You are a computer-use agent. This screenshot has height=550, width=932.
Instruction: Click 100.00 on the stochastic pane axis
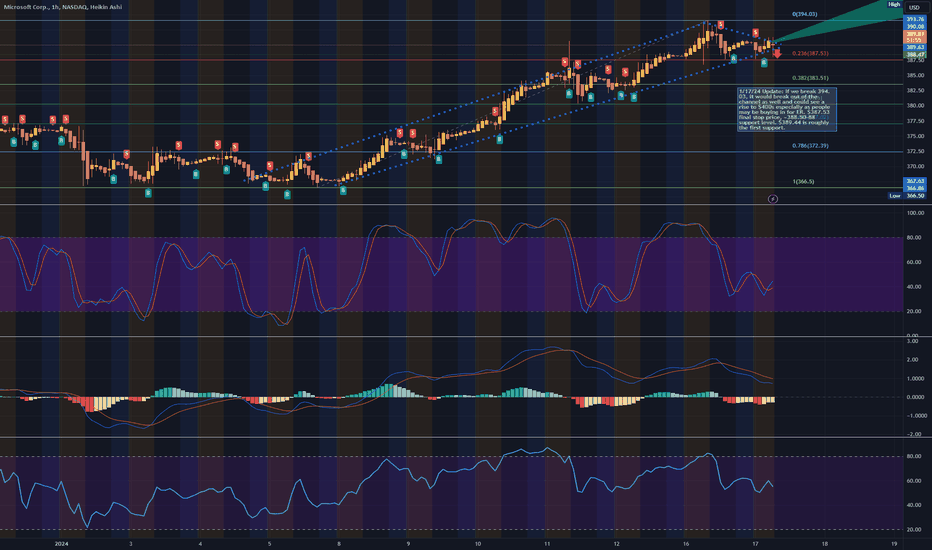point(915,213)
